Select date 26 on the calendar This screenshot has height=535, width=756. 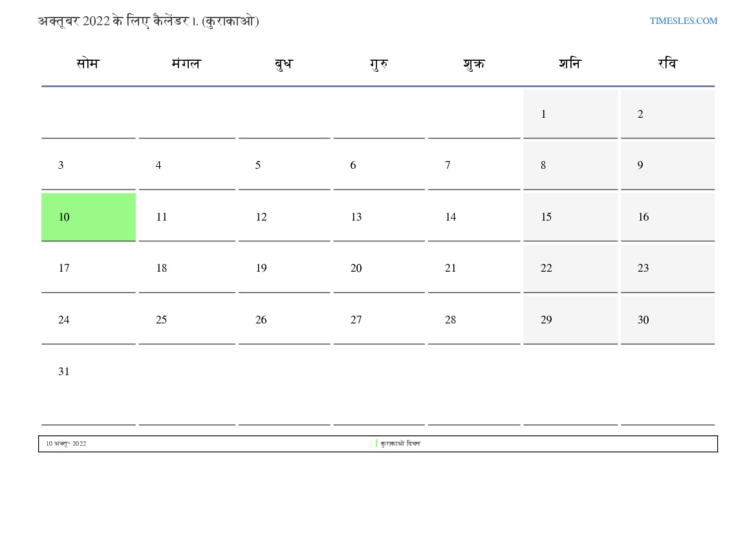[x=285, y=320]
